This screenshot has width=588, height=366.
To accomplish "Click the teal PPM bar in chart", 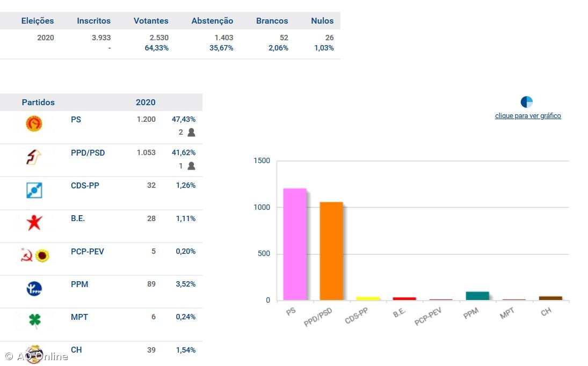I will tap(477, 296).
